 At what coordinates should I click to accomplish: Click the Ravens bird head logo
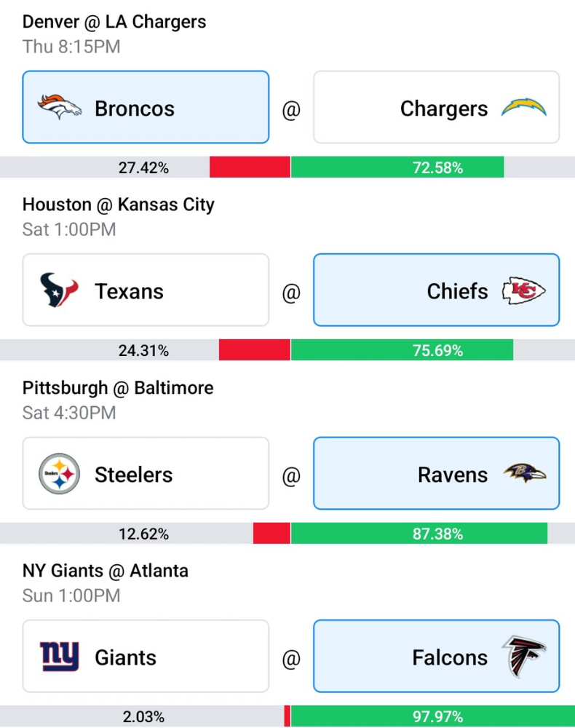click(525, 473)
